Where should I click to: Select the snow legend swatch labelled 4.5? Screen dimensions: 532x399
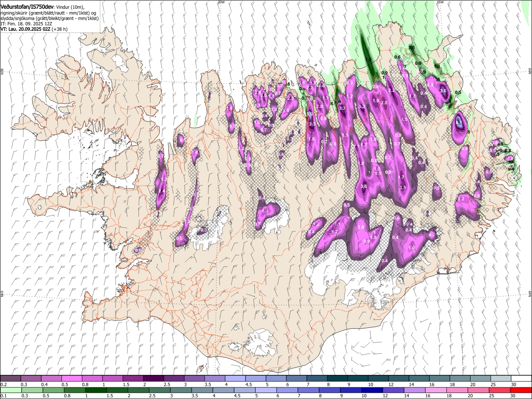pos(255,379)
